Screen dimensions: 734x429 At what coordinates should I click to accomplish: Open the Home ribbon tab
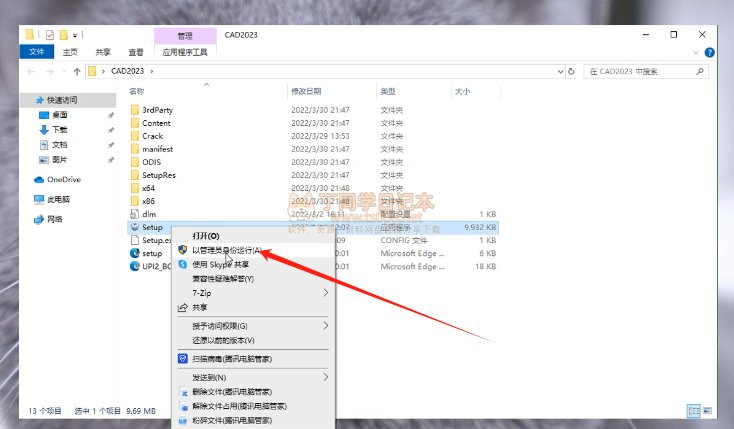[70, 52]
